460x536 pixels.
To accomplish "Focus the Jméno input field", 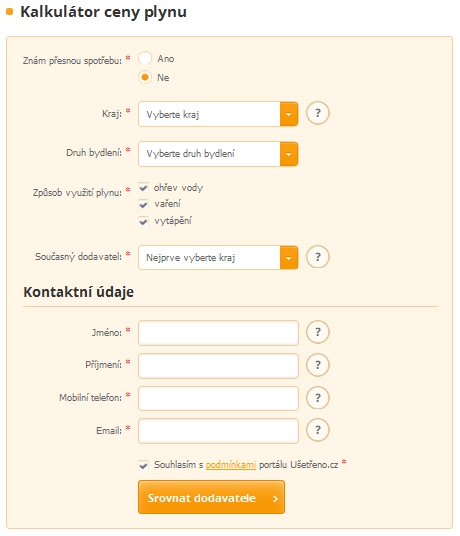I will tap(218, 333).
